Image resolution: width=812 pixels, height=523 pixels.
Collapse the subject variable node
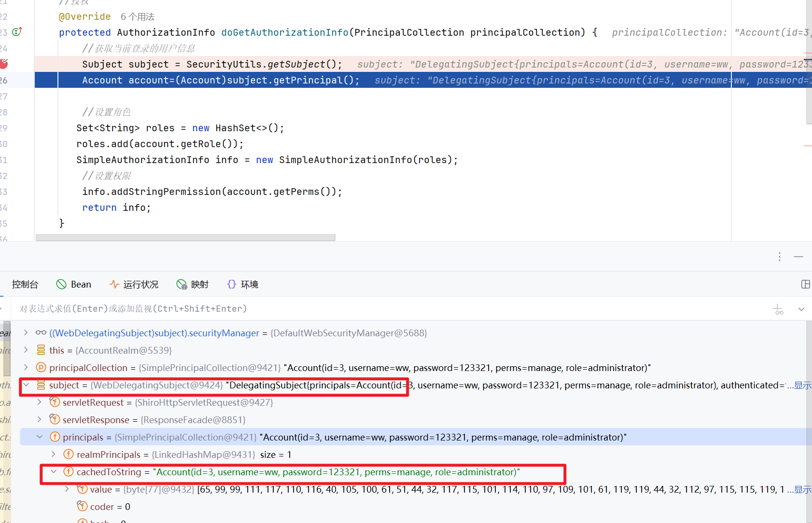point(26,385)
